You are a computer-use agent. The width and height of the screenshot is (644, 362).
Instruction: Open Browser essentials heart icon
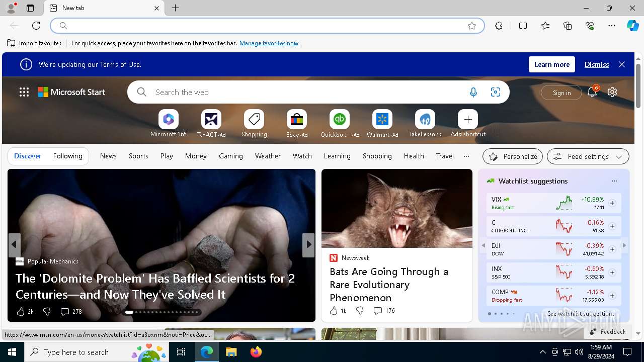tap(590, 26)
